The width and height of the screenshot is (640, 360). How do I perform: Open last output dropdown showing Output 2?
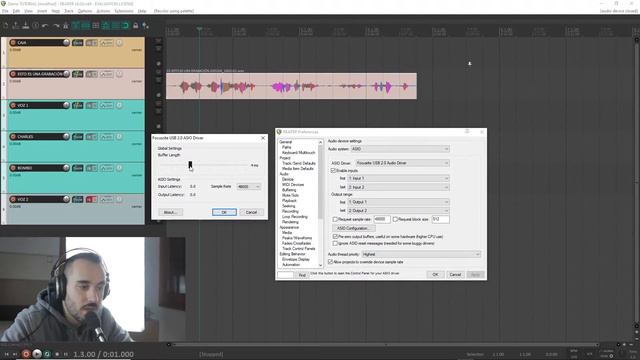point(398,211)
